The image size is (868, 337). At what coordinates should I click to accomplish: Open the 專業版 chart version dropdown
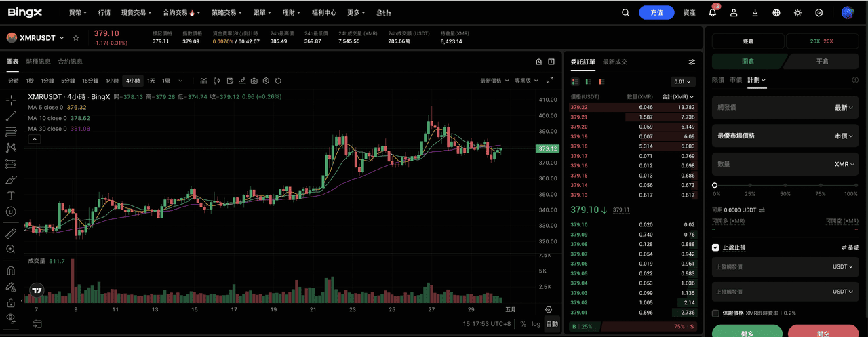point(526,81)
